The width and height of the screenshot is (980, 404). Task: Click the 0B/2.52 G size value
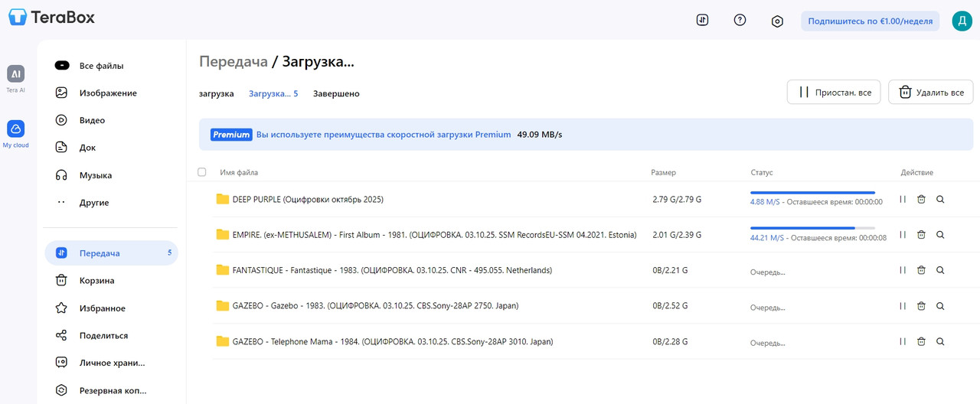click(670, 306)
